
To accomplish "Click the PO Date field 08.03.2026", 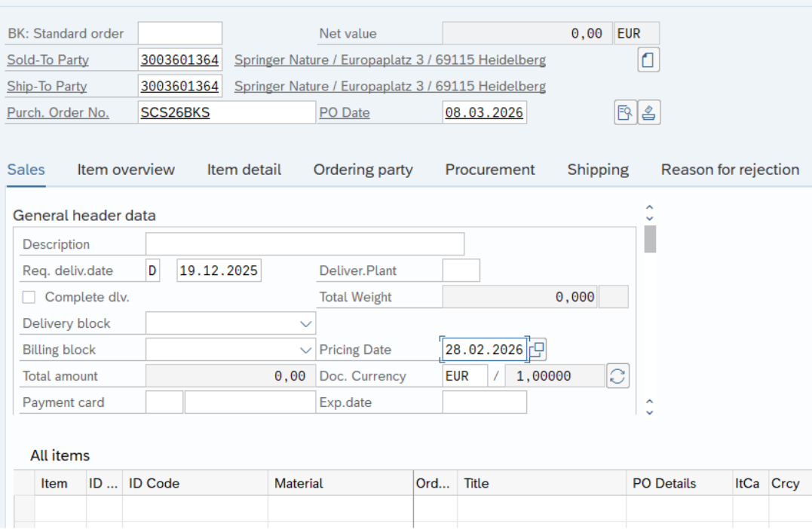I will [x=485, y=112].
